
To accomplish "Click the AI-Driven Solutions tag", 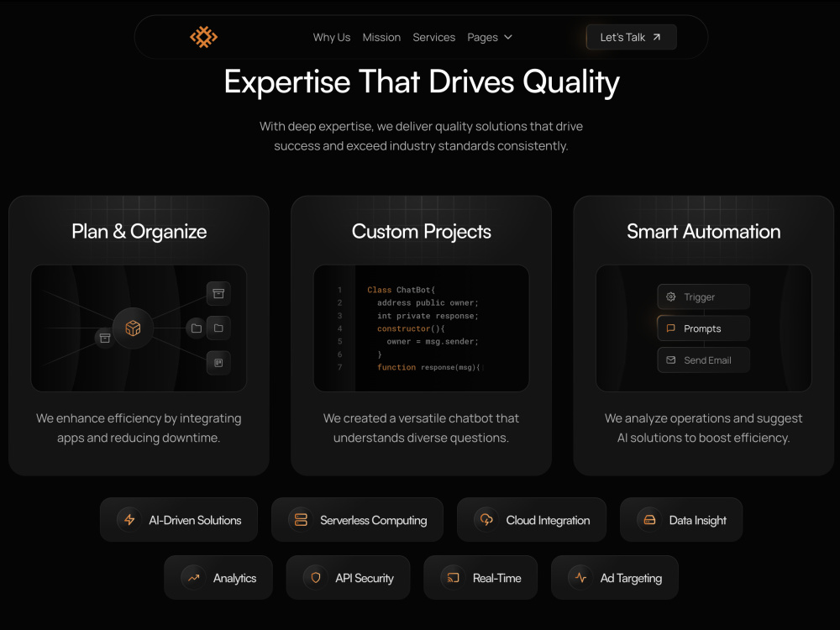I will [x=179, y=520].
